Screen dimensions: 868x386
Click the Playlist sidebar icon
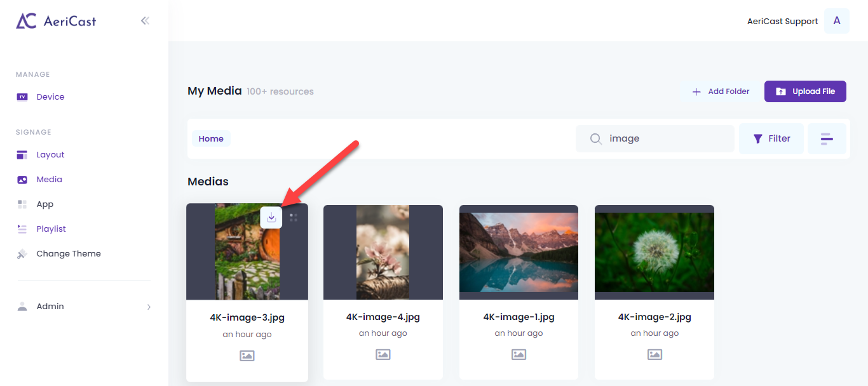[x=22, y=229]
